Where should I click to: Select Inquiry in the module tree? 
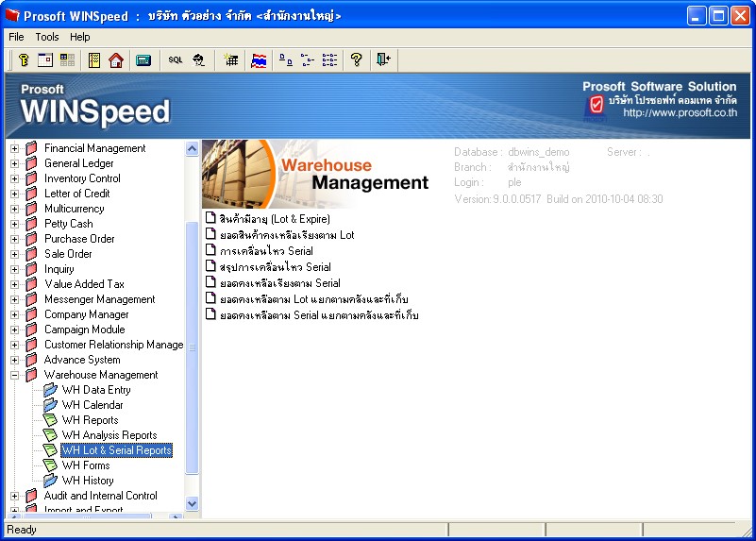[x=59, y=269]
